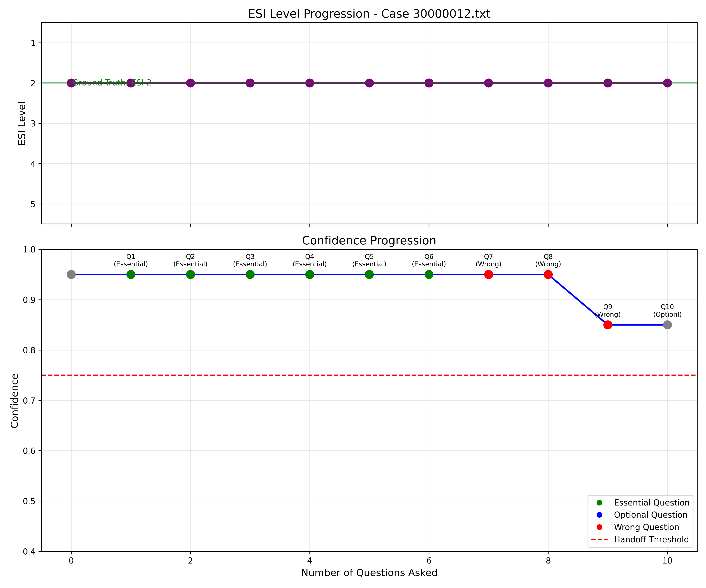Click the 'ESI Level Progression - Case 30000012.txt' title

(x=369, y=14)
